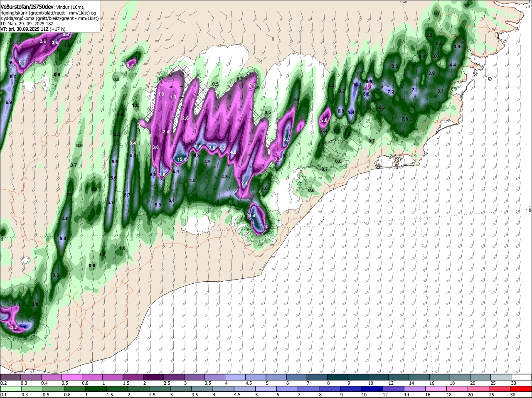This screenshot has width=532, height=398.
Task: Click the darkest purple 2–2.5 swatch in the top legend row
Action: pos(153,377)
